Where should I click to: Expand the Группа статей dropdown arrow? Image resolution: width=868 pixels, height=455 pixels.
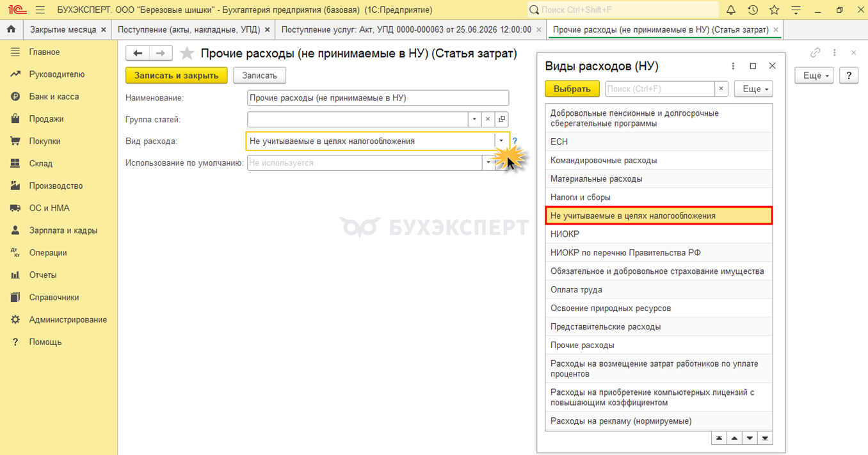[474, 119]
